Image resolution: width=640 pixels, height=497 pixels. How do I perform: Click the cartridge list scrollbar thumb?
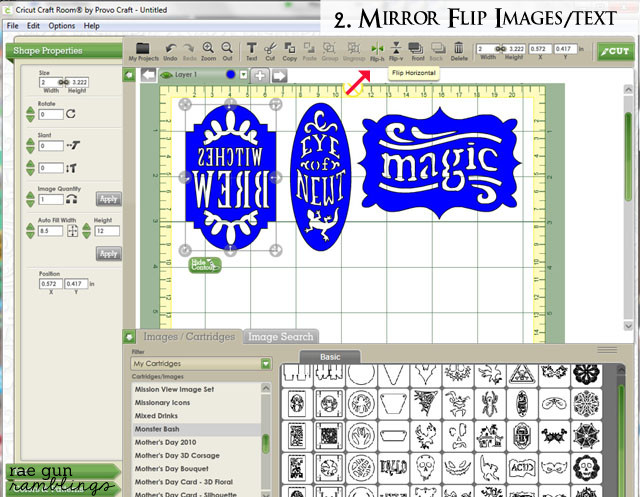[266, 444]
